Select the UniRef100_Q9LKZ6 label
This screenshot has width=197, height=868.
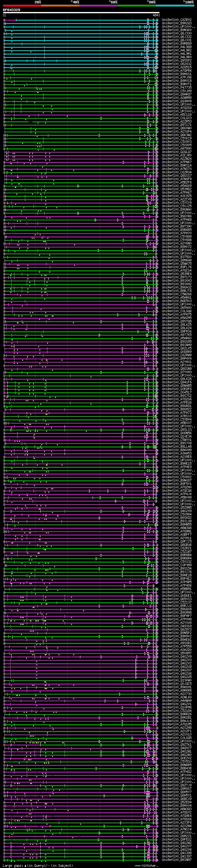(x=177, y=379)
